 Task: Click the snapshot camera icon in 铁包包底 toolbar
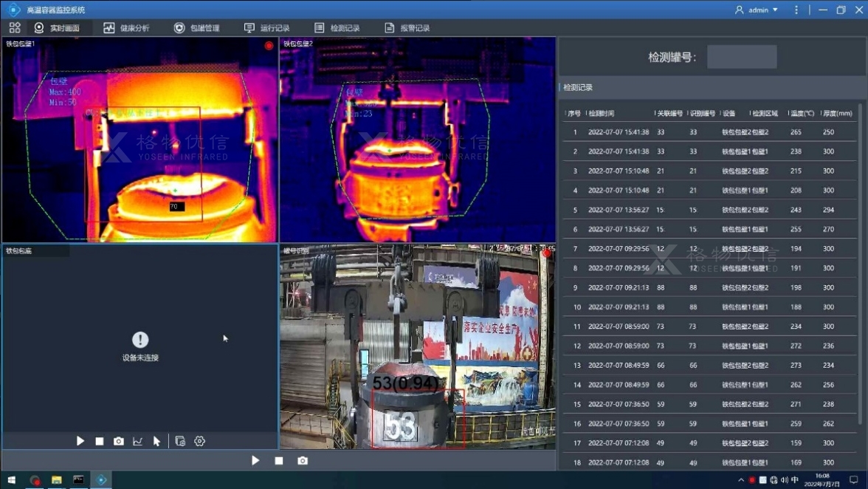pyautogui.click(x=119, y=441)
